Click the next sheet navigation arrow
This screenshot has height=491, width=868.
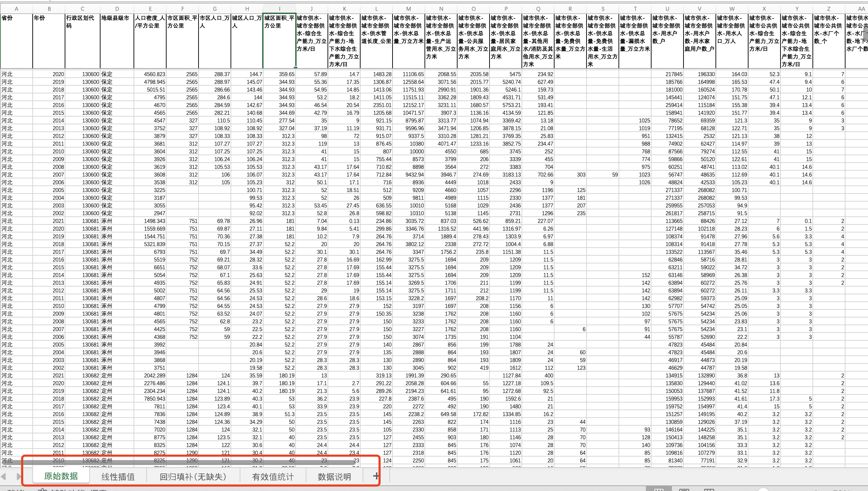[x=19, y=477]
